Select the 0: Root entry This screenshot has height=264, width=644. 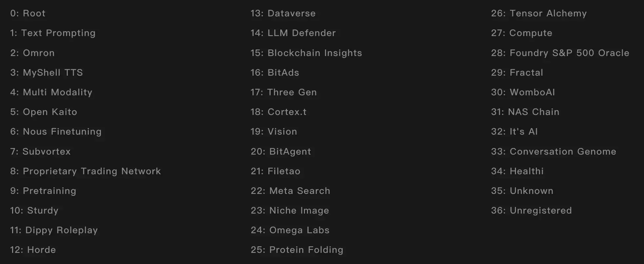pos(28,13)
